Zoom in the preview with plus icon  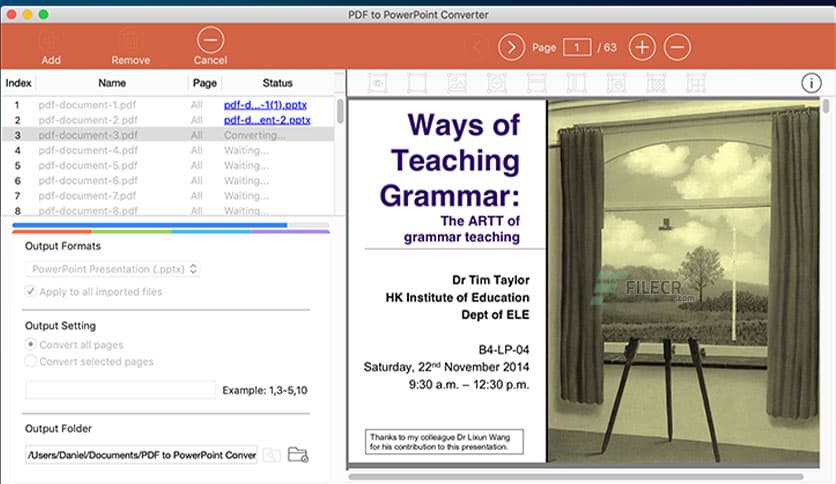642,47
